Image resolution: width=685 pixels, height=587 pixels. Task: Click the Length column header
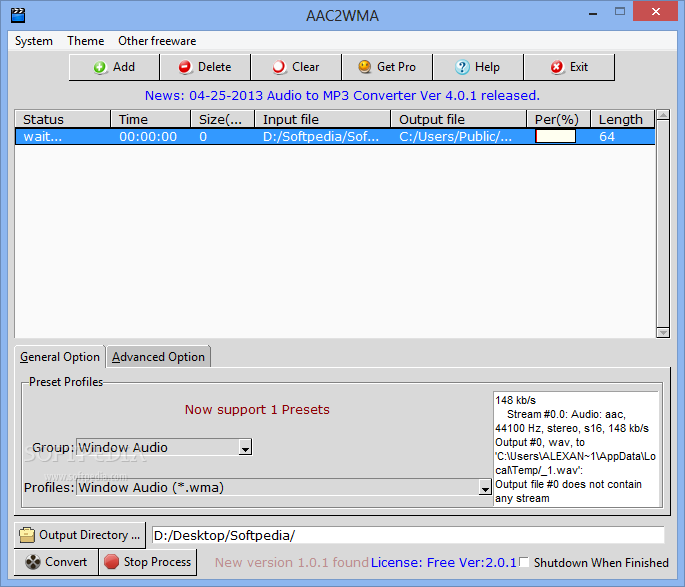click(623, 119)
